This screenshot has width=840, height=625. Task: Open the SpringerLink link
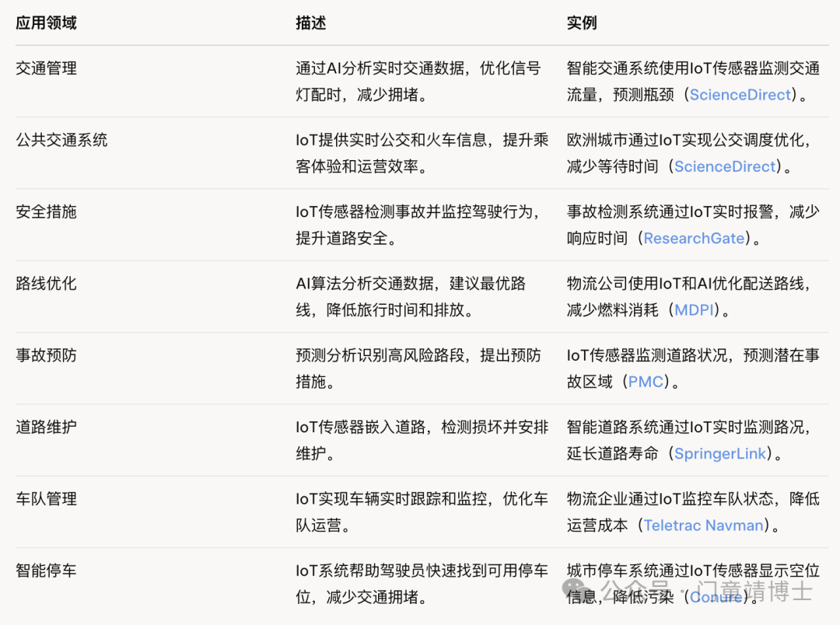[x=720, y=454]
